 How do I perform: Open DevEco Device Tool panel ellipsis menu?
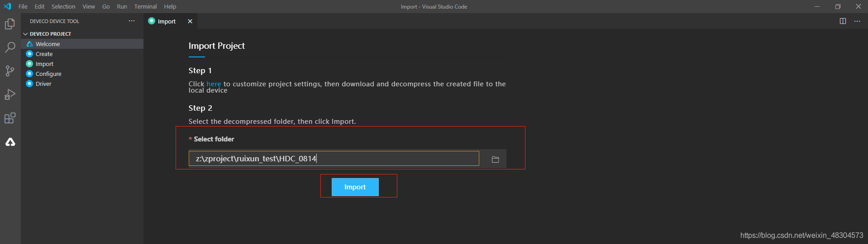coord(132,21)
